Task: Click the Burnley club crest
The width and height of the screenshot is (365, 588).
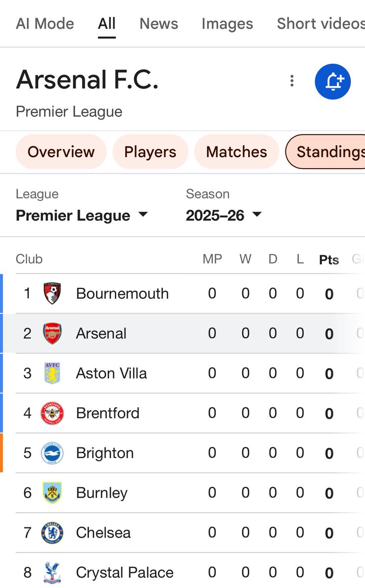Action: 52,493
